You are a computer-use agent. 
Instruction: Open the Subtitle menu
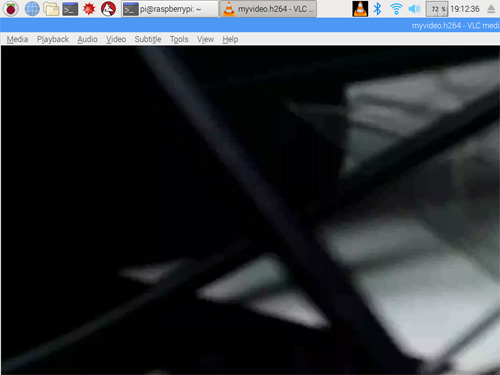click(148, 39)
